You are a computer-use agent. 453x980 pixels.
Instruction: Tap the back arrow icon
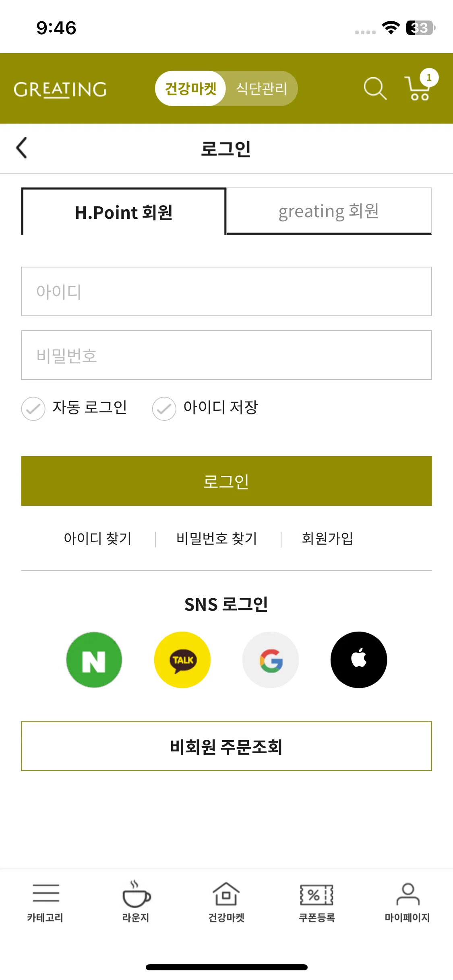22,148
